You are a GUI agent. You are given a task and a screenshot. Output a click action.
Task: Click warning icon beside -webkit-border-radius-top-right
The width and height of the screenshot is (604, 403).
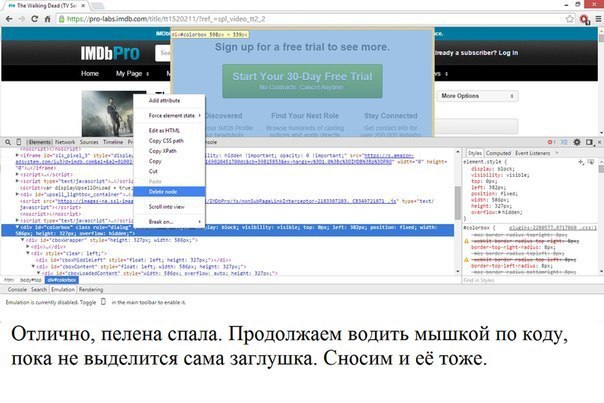tap(466, 241)
